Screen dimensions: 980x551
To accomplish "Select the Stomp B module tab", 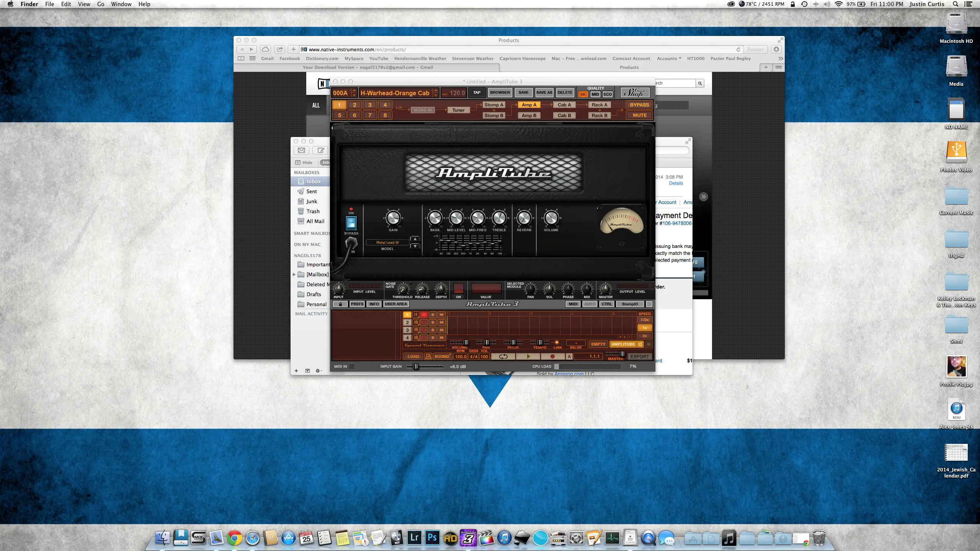I will click(493, 116).
